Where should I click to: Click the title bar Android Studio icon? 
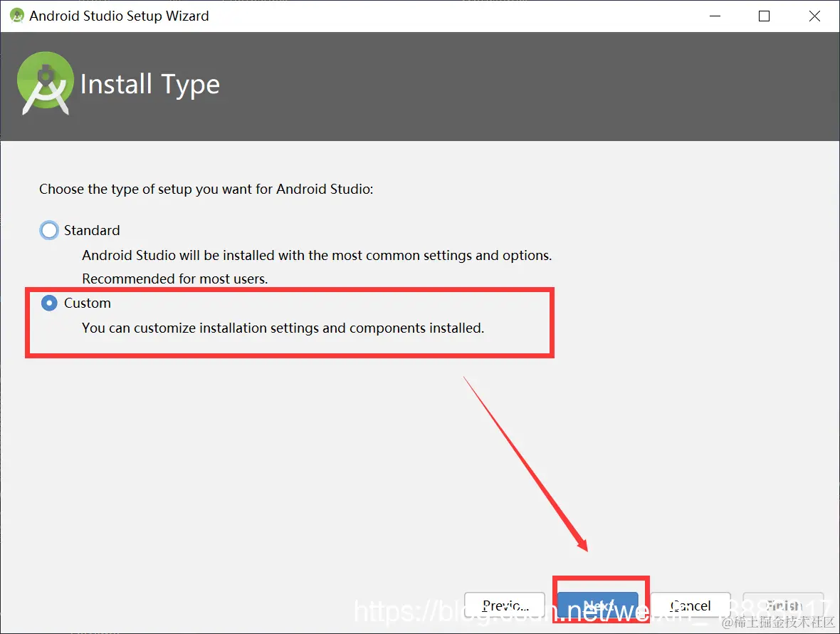17,16
